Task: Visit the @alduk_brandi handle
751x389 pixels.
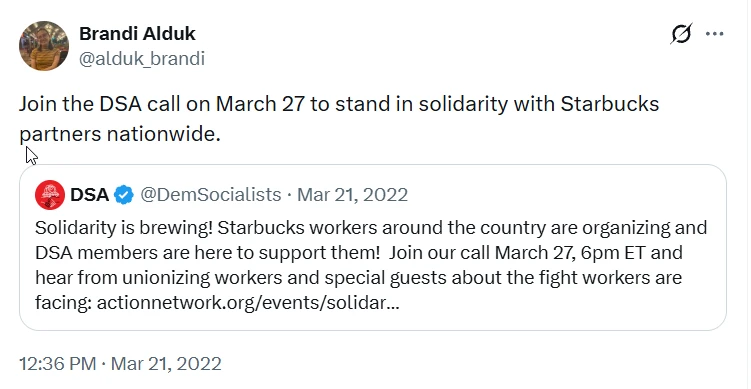Action: click(142, 58)
